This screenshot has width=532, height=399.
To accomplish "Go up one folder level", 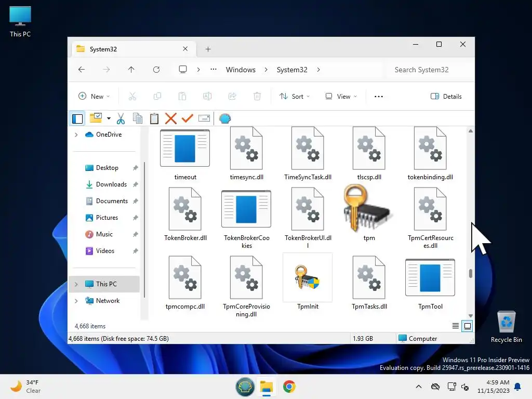I will [x=131, y=70].
